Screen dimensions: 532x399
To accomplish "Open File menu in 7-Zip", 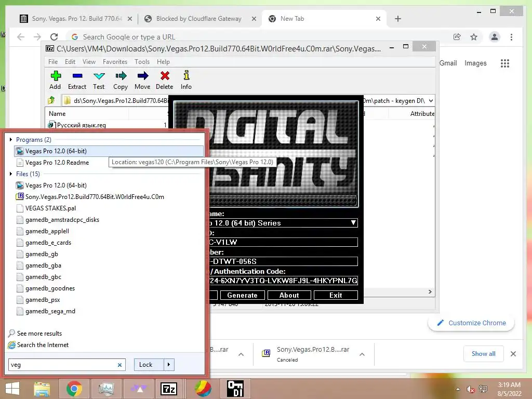I will point(53,62).
